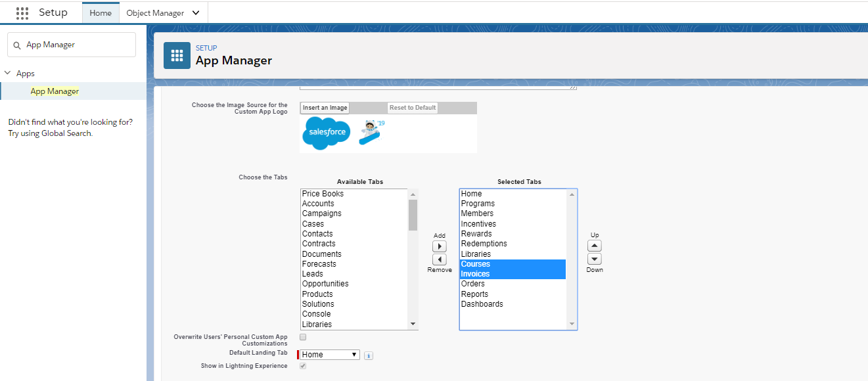Select Solutions in Available Tabs

coord(354,304)
